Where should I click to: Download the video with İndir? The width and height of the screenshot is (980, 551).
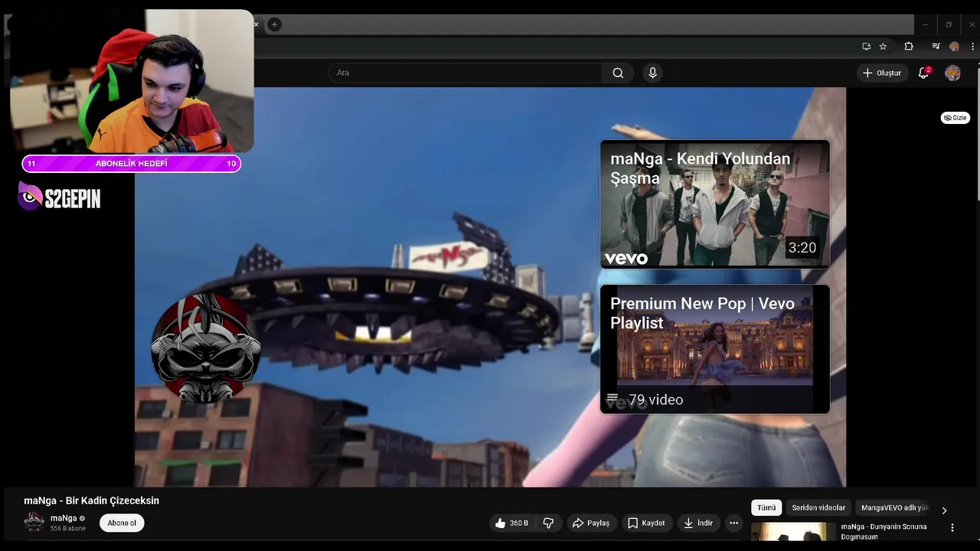[x=698, y=523]
